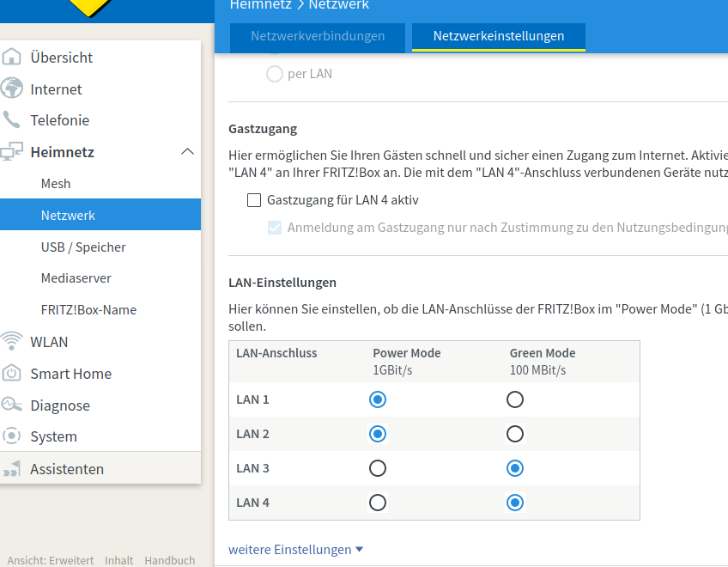Enable Gastzugang für LAN 4 checkbox
The height and width of the screenshot is (567, 728).
[x=254, y=200]
